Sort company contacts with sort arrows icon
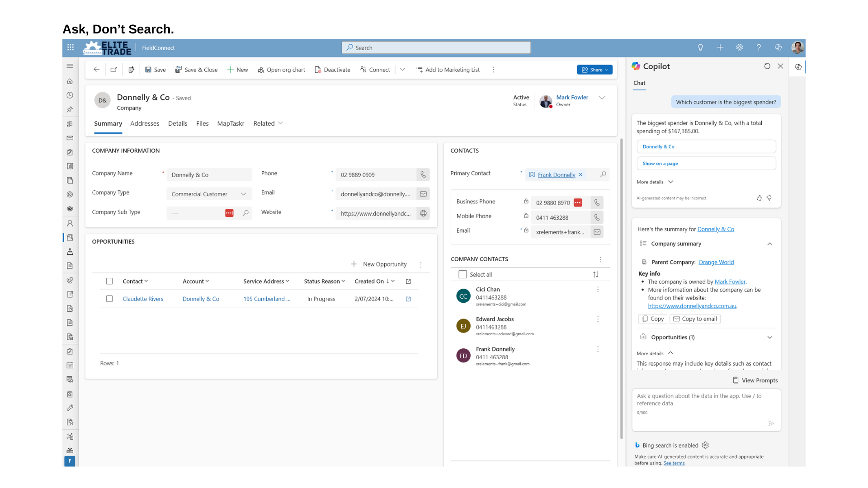The height and width of the screenshot is (488, 868). (x=596, y=274)
